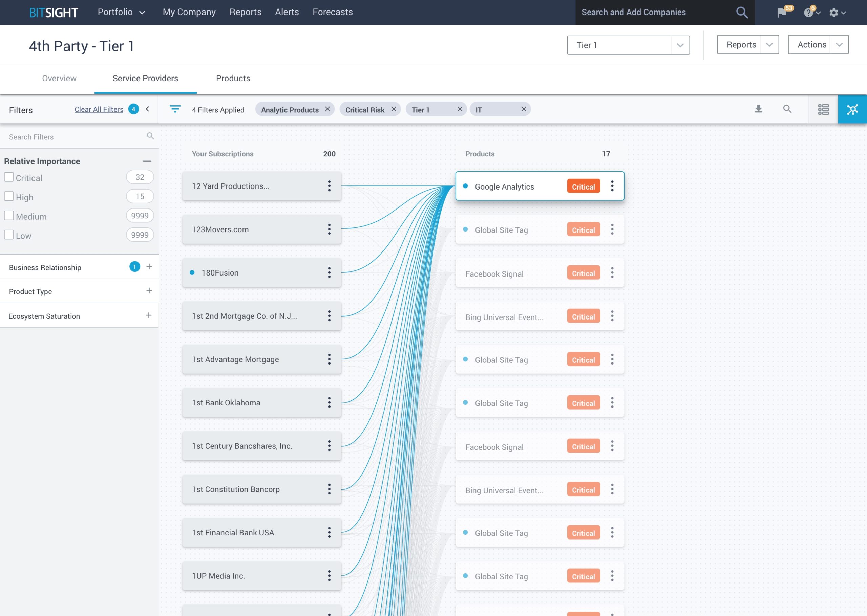Select the 1st Century Bancshares card
The image size is (867, 616).
262,446
